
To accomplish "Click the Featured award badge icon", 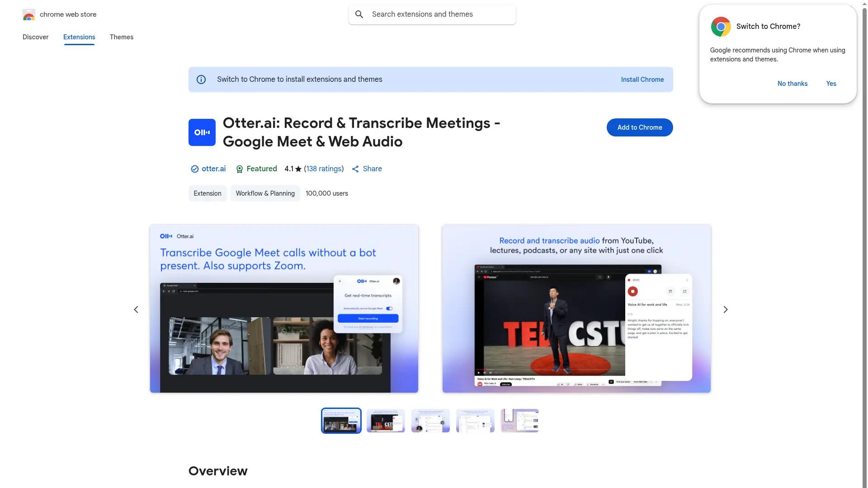I will click(x=240, y=169).
